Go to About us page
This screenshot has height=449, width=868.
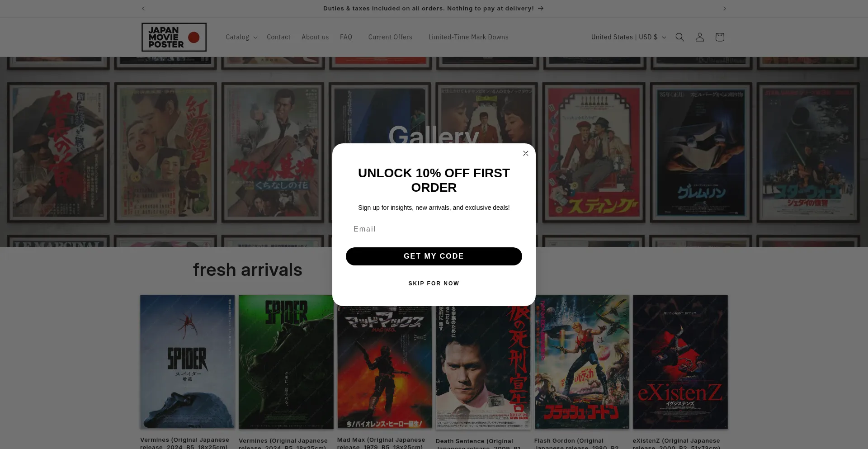point(315,37)
